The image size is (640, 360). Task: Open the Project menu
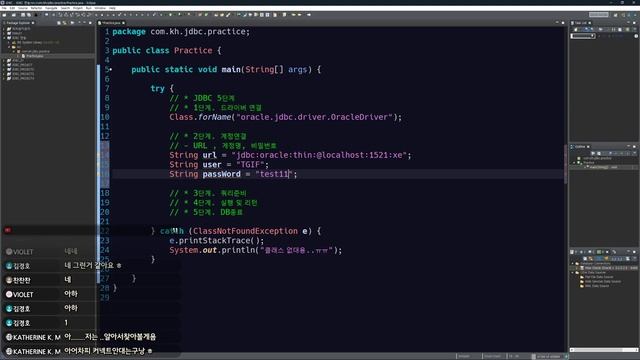[x=78, y=8]
